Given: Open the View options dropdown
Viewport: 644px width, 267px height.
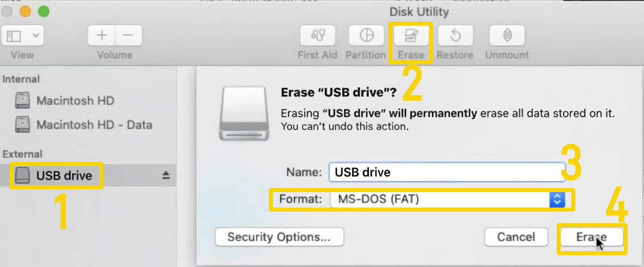Looking at the screenshot, I should pyautogui.click(x=23, y=35).
